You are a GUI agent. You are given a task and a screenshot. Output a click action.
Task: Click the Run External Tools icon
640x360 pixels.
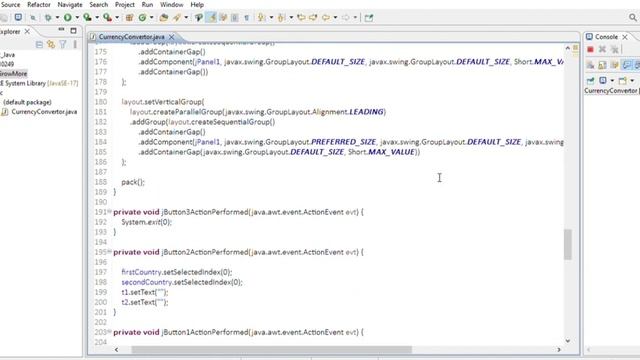107,18
